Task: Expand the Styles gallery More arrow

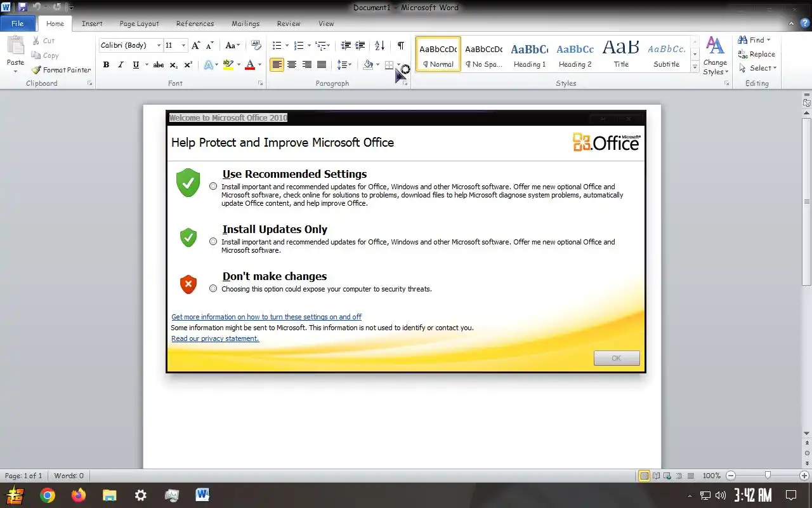Action: tap(695, 67)
